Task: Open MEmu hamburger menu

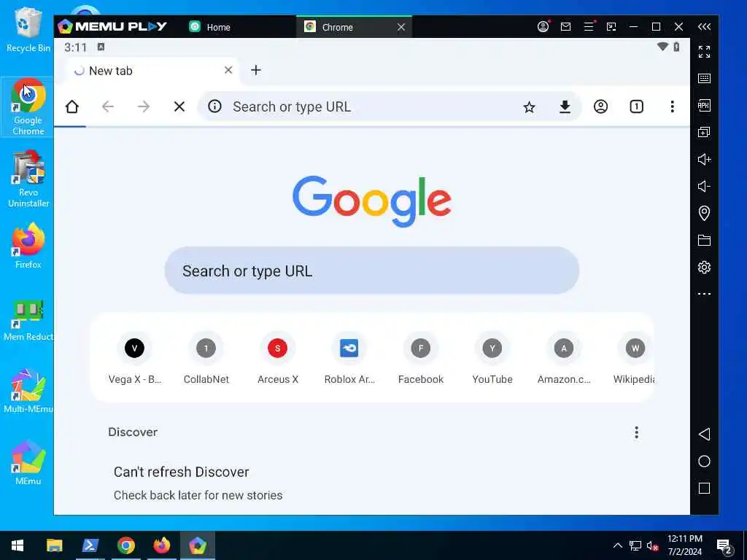Action: coord(589,27)
